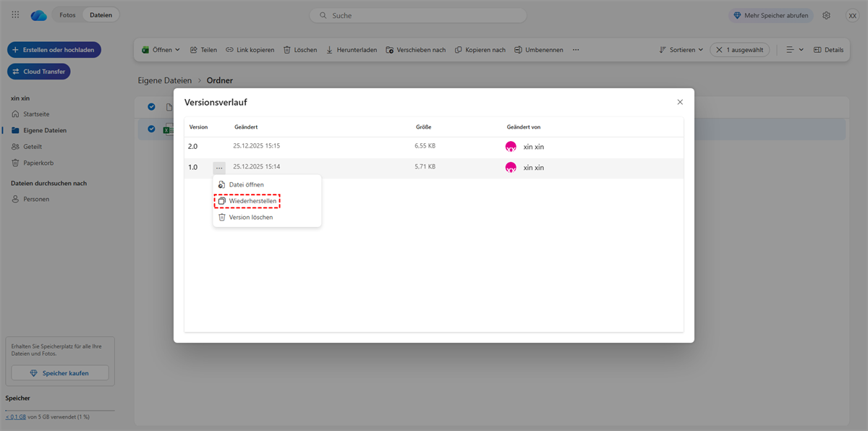Close the Versionsverlauf dialog
This screenshot has width=868, height=431.
coord(680,102)
